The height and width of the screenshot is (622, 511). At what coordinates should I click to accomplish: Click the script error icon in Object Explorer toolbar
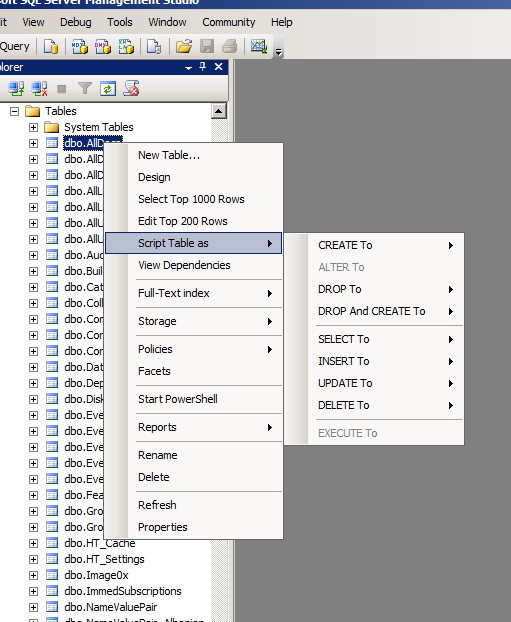coord(131,88)
